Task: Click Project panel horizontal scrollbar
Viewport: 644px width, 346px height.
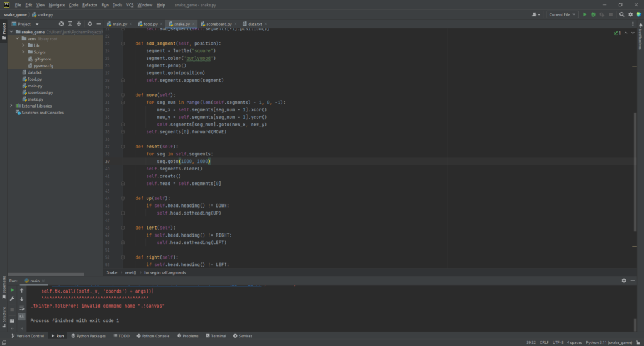Action: 45,274
